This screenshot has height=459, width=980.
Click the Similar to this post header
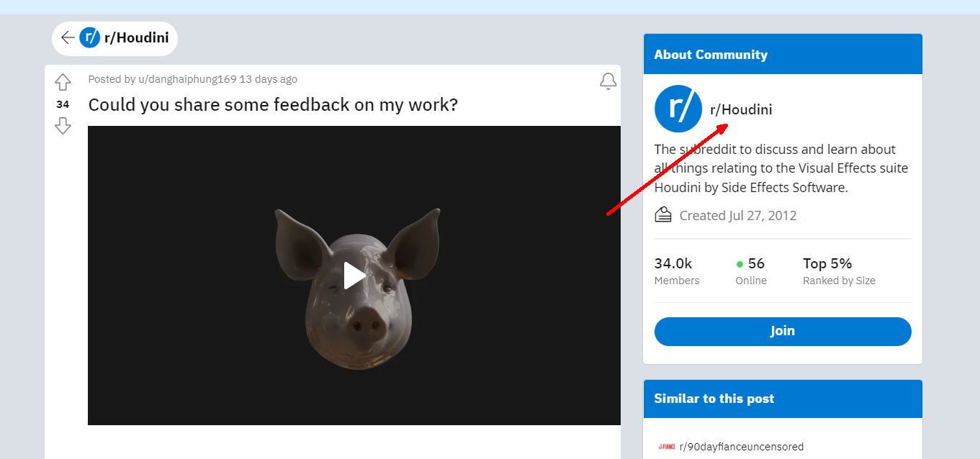(714, 399)
